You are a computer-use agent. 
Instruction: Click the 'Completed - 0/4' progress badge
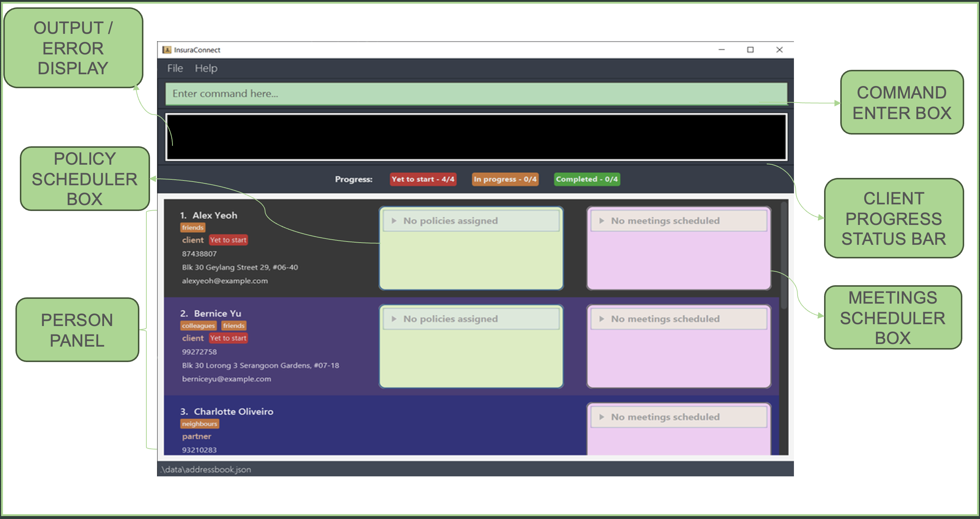587,179
